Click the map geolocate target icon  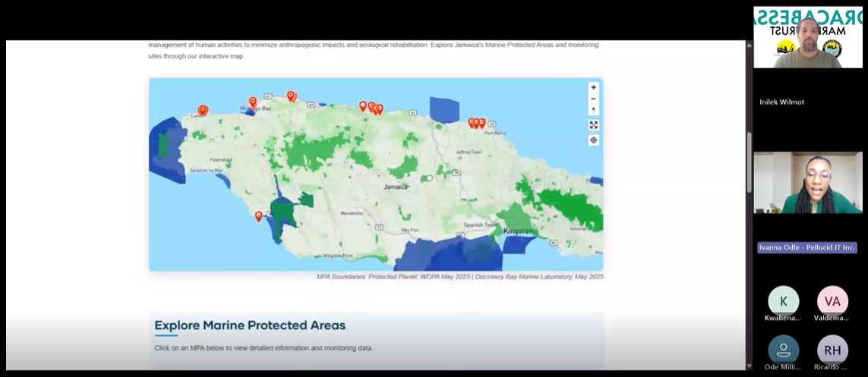tap(593, 140)
